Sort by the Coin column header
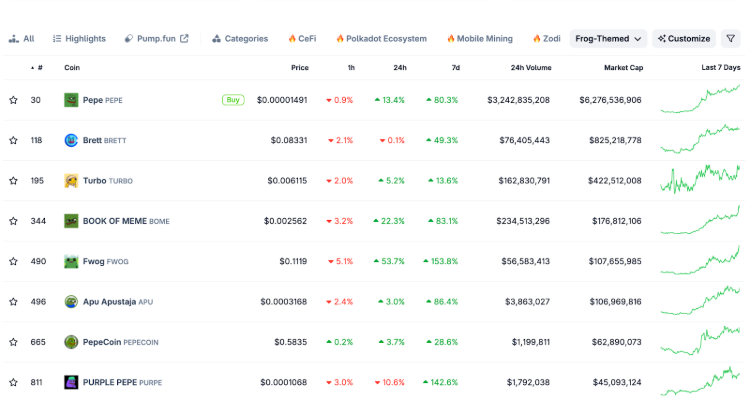The image size is (750, 400). pos(72,68)
